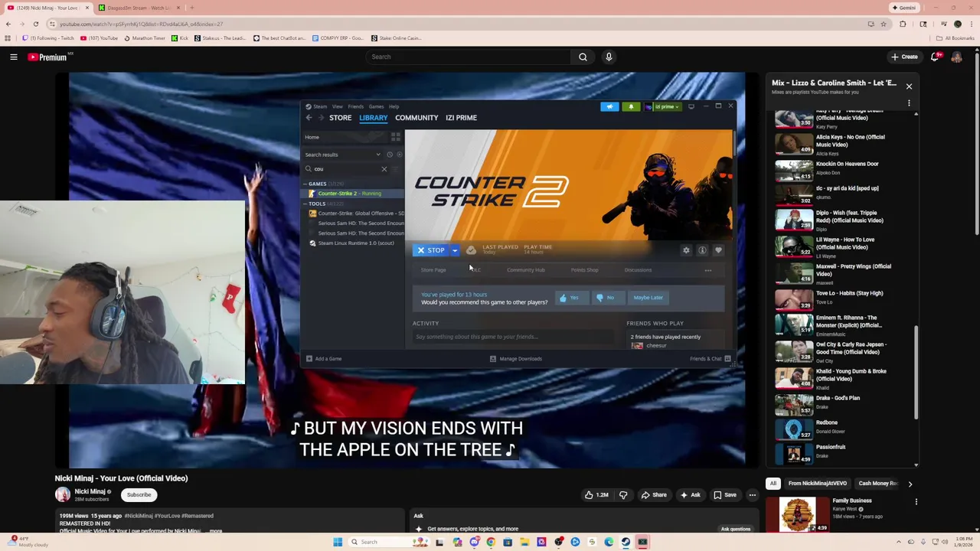Open the View menu in Steam
980x551 pixels.
coord(337,106)
